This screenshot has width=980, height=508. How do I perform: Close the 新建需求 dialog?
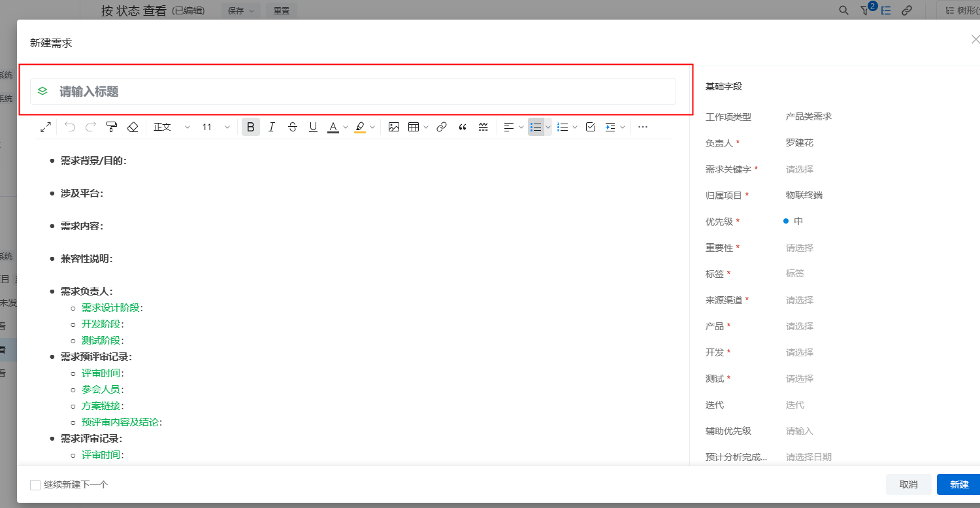[x=975, y=39]
